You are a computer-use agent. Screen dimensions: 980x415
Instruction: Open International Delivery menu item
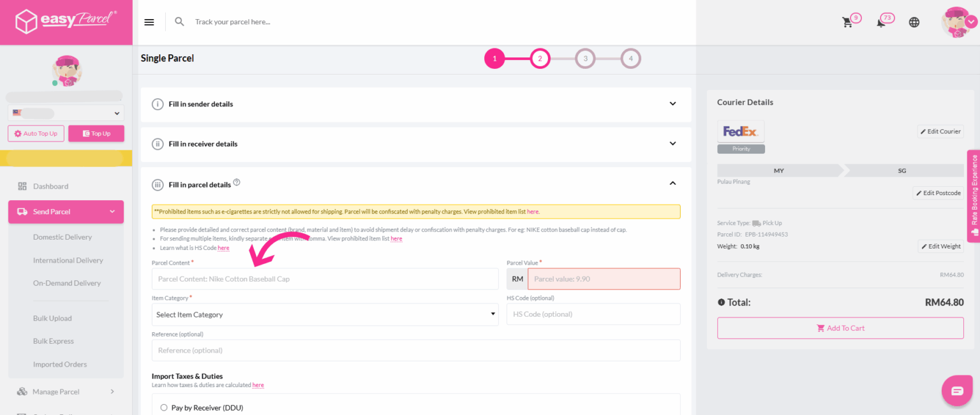coord(68,260)
